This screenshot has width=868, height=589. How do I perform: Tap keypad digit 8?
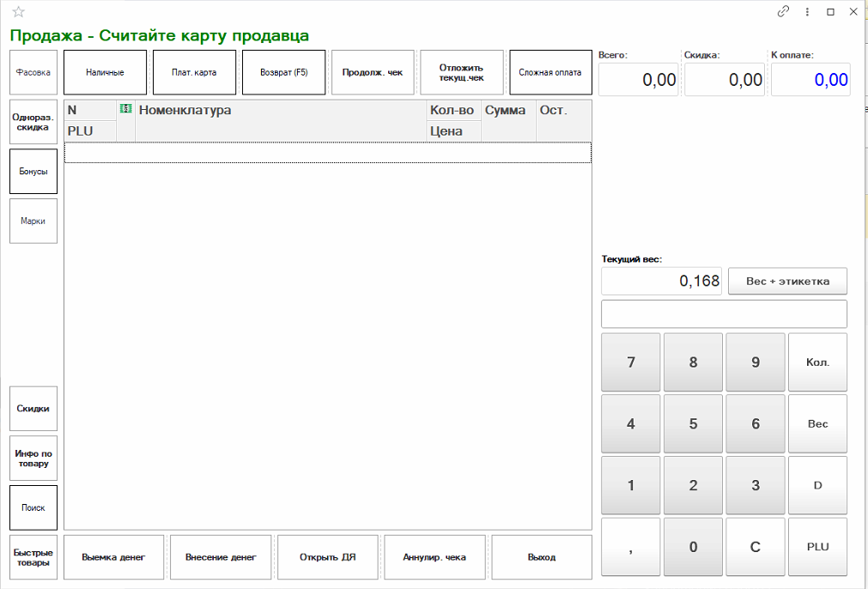693,362
